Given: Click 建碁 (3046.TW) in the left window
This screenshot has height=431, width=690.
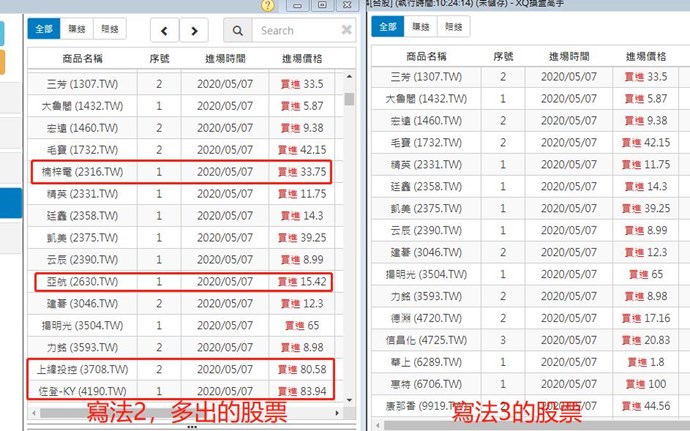Looking at the screenshot, I should pos(82,304).
